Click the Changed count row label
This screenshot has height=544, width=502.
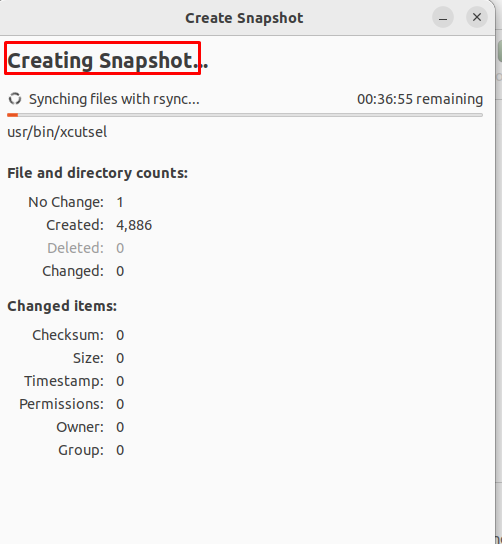click(73, 271)
